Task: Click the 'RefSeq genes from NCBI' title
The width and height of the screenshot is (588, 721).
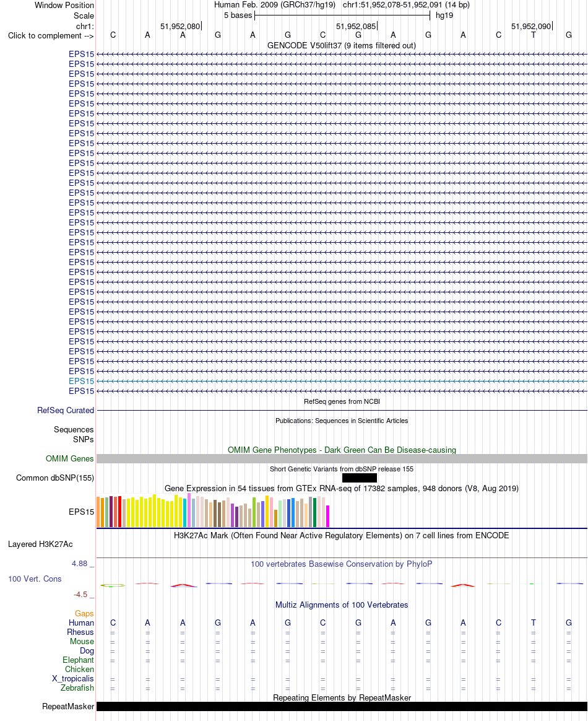Action: [x=342, y=401]
